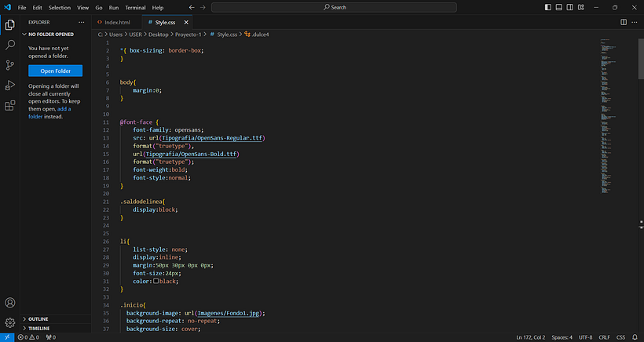Toggle primary side bar visibility
The width and height of the screenshot is (644, 342).
click(x=548, y=7)
